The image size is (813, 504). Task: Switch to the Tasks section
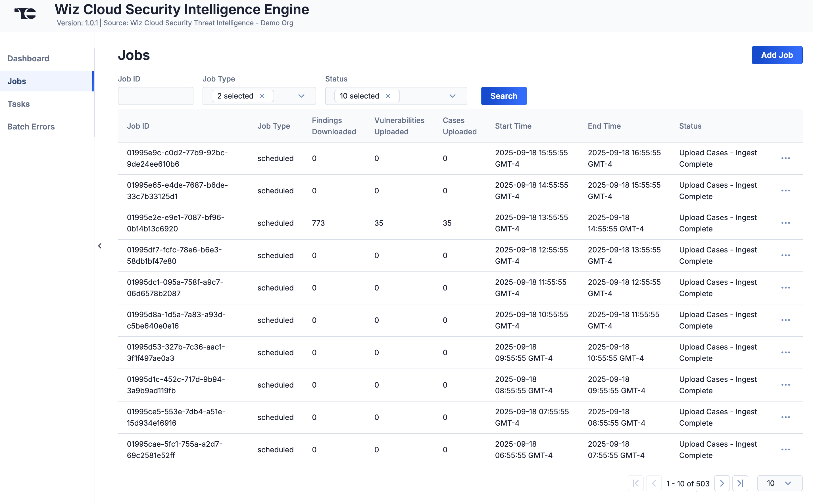[x=18, y=104]
